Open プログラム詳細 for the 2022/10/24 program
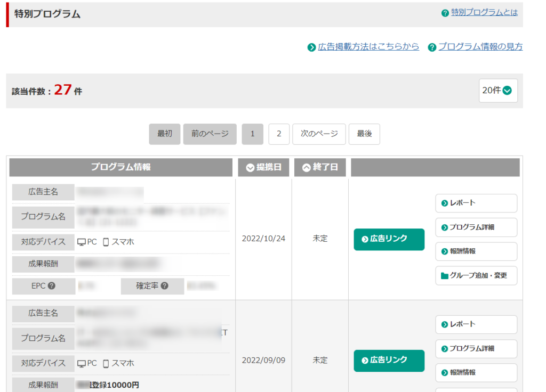The width and height of the screenshot is (546, 392). point(476,227)
